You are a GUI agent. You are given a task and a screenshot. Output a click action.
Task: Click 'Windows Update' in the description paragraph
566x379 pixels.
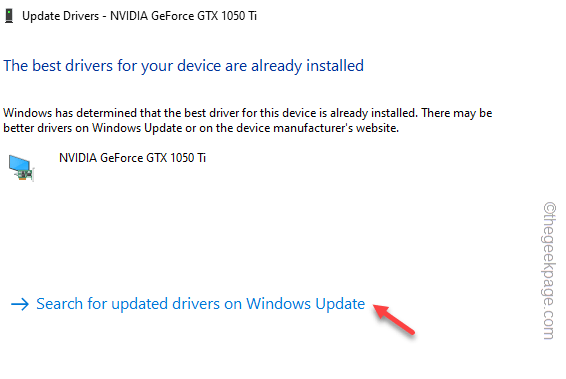137,128
